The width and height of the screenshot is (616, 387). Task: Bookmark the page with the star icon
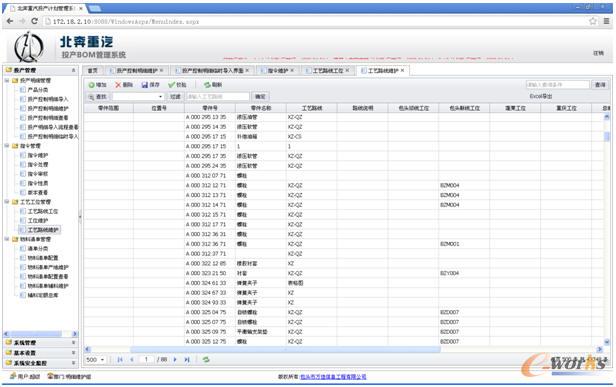[x=593, y=21]
